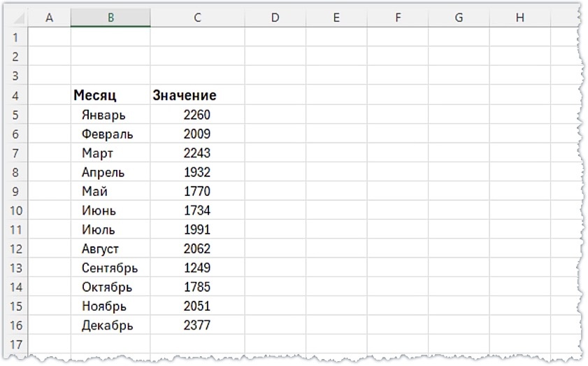Click the value 1734 cell
Screen dimensions: 588x366
(x=198, y=210)
